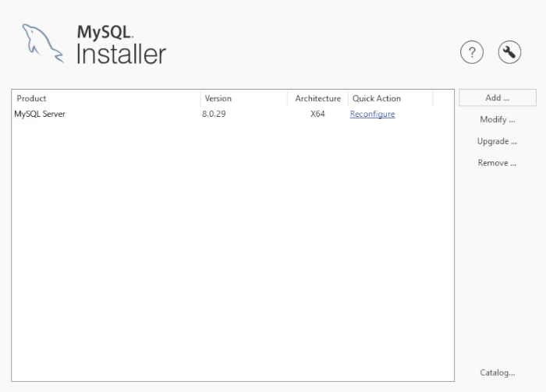Open the help question mark icon
Screen dimensions: 546x392
pyautogui.click(x=472, y=52)
